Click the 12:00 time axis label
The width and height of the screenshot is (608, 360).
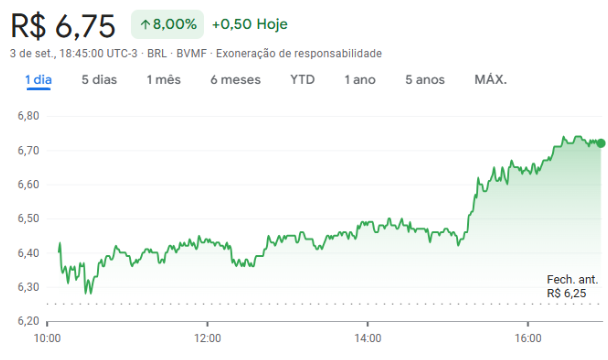point(207,338)
